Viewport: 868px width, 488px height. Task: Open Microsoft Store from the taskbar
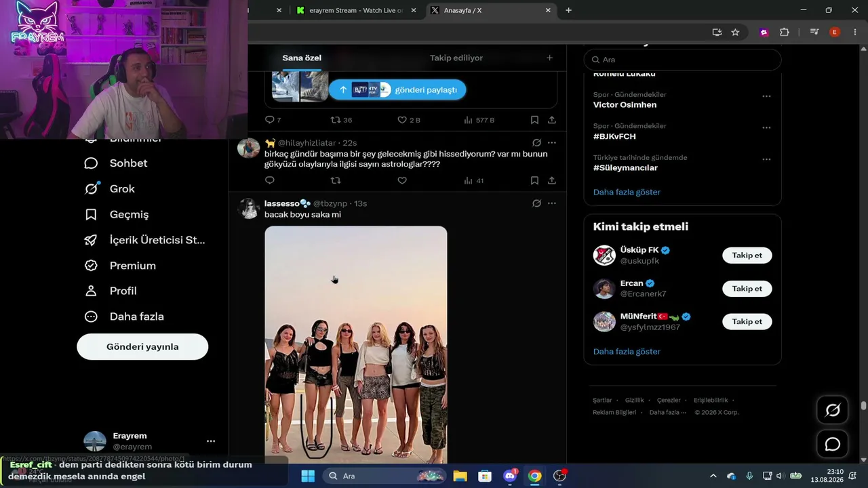[485, 476]
